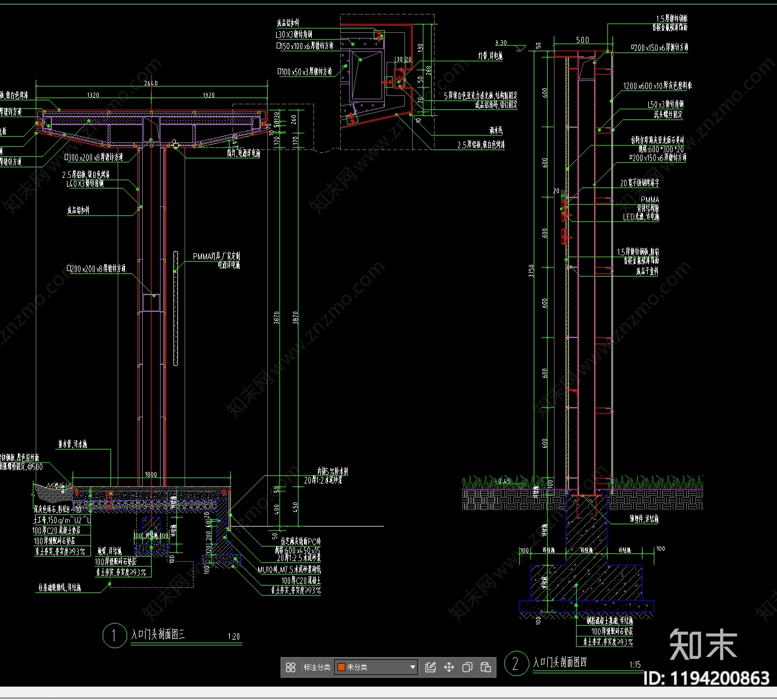The height and width of the screenshot is (700, 777).
Task: Click the edit annotation pencil icon
Action: click(430, 667)
